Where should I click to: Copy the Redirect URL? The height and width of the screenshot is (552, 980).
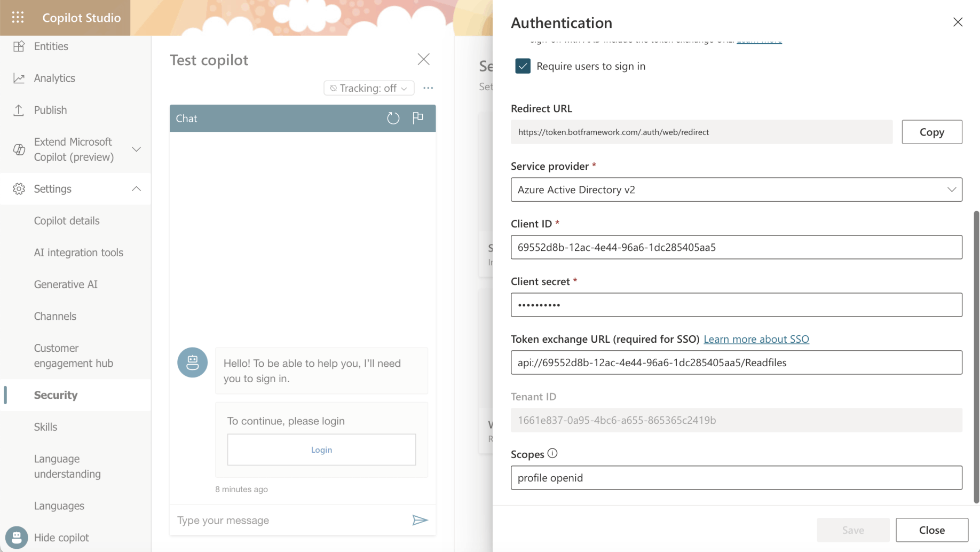click(x=932, y=132)
